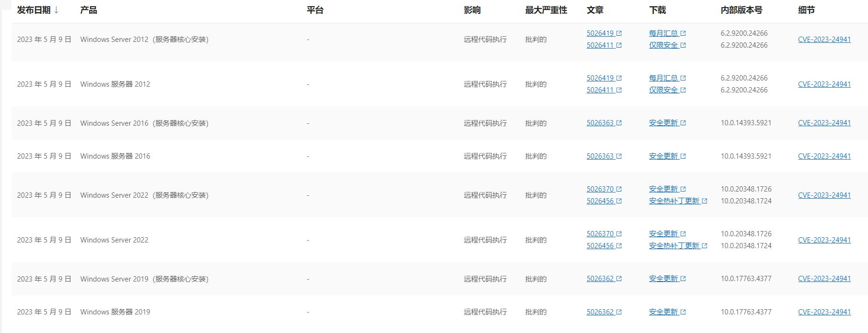Click external icon beside 5026362, Server 2019 服务器核心安装 row
The height and width of the screenshot is (333, 868).
(x=619, y=279)
